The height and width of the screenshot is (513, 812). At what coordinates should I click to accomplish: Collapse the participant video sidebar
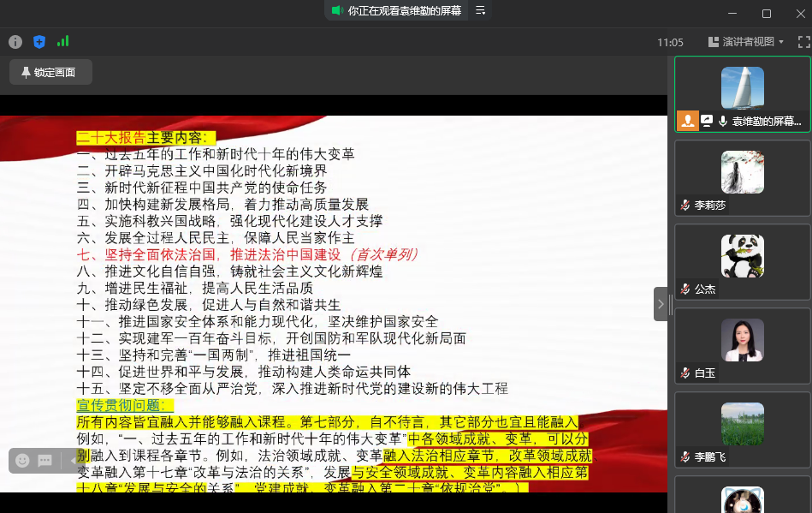(x=661, y=304)
